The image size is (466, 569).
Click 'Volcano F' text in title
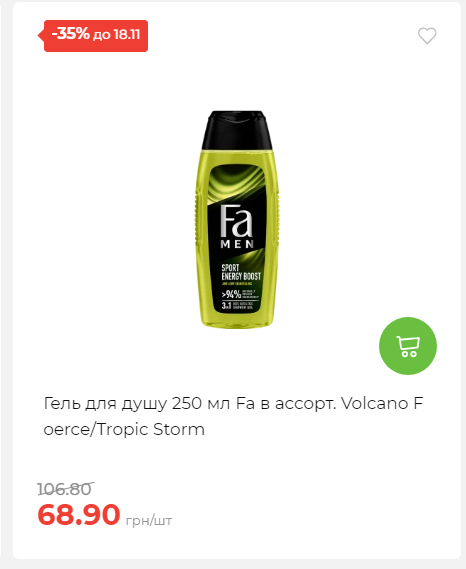382,403
